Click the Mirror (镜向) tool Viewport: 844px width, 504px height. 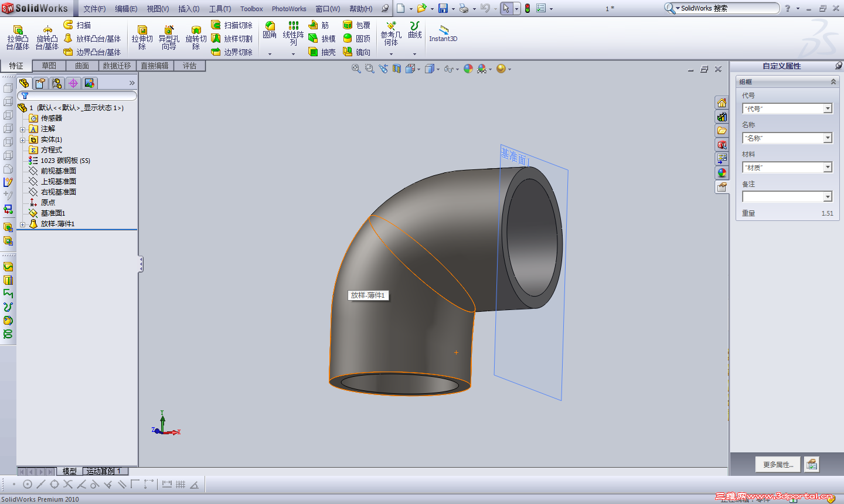coord(357,52)
